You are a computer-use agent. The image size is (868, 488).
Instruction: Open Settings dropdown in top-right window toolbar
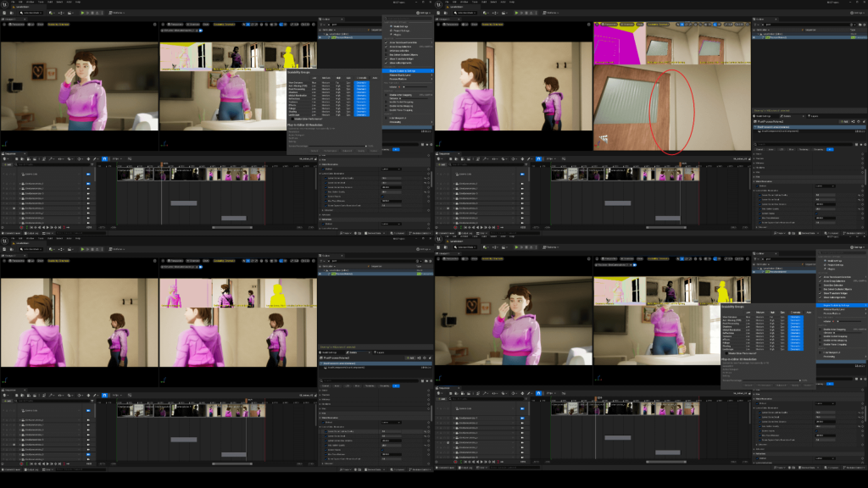[859, 13]
